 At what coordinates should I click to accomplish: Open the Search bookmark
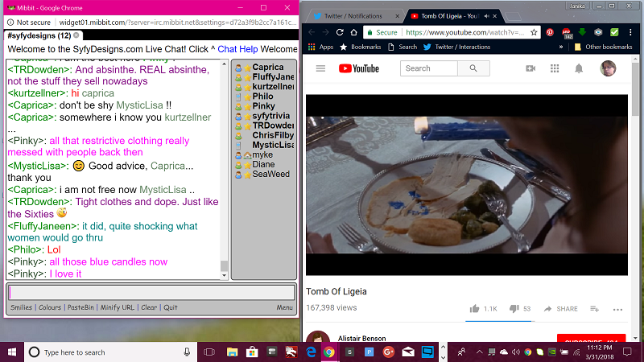[x=402, y=47]
